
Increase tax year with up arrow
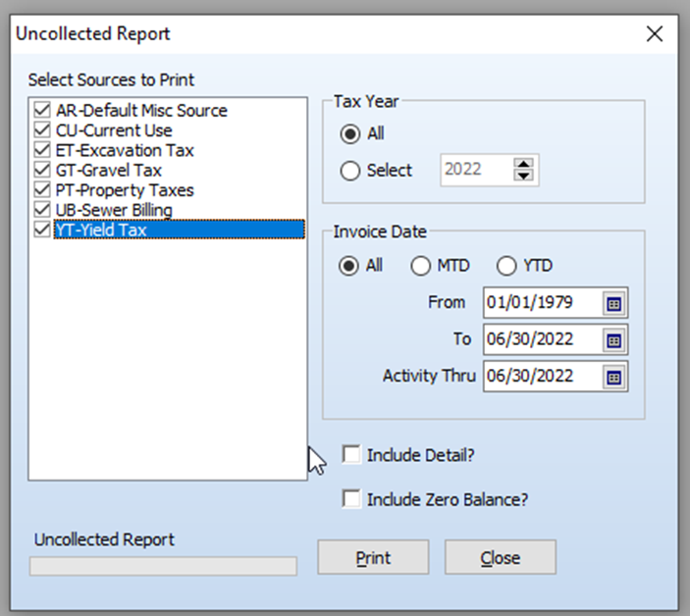click(524, 164)
